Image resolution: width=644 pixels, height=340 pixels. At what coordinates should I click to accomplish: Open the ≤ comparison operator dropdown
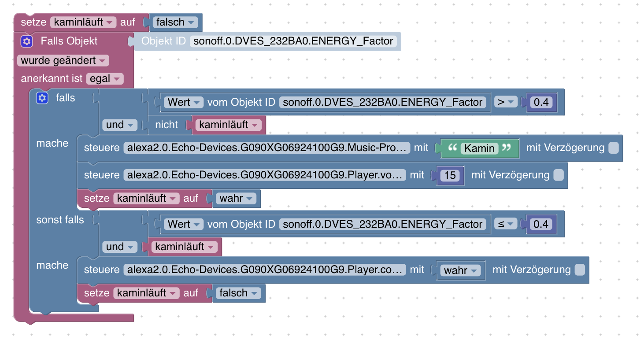(506, 224)
